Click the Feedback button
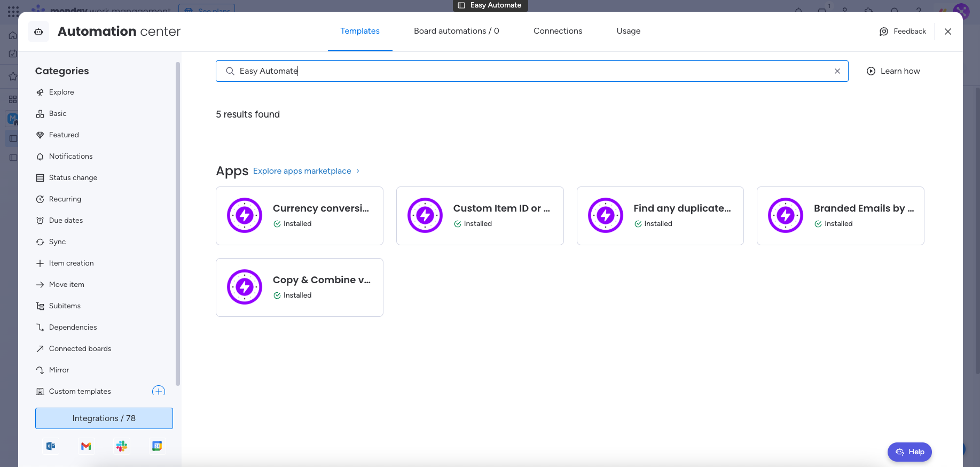Viewport: 980px width, 467px height. [x=903, y=32]
